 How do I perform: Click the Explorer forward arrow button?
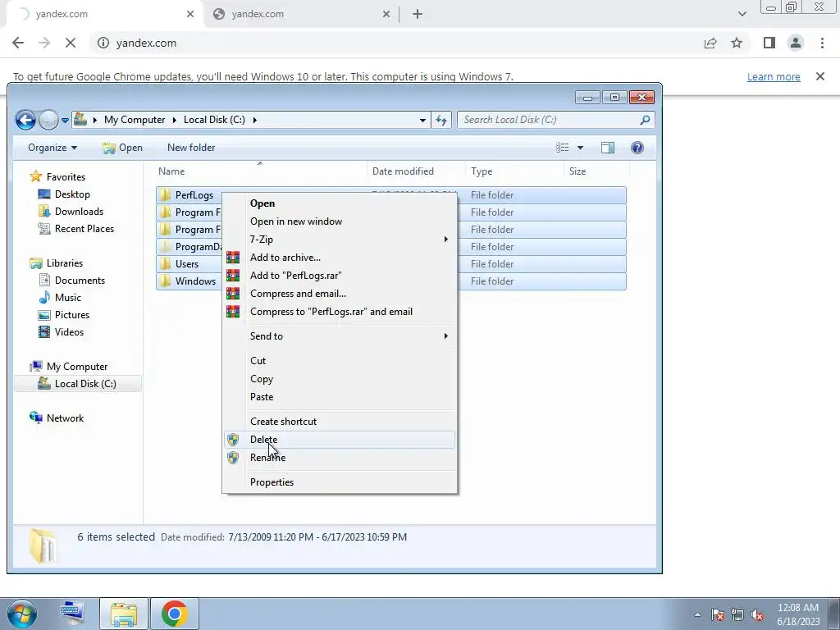pos(48,120)
